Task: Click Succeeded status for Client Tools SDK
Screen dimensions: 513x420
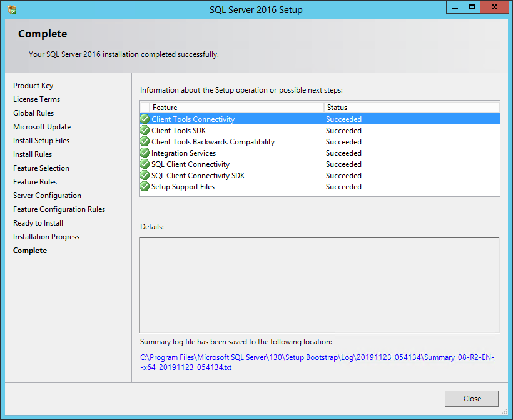Action: [x=343, y=131]
